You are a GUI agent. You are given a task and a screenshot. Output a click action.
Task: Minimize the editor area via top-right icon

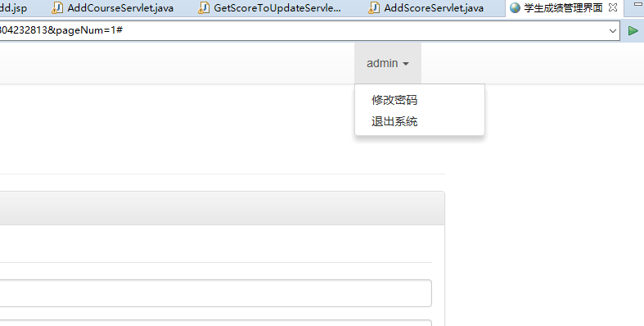[x=637, y=5]
